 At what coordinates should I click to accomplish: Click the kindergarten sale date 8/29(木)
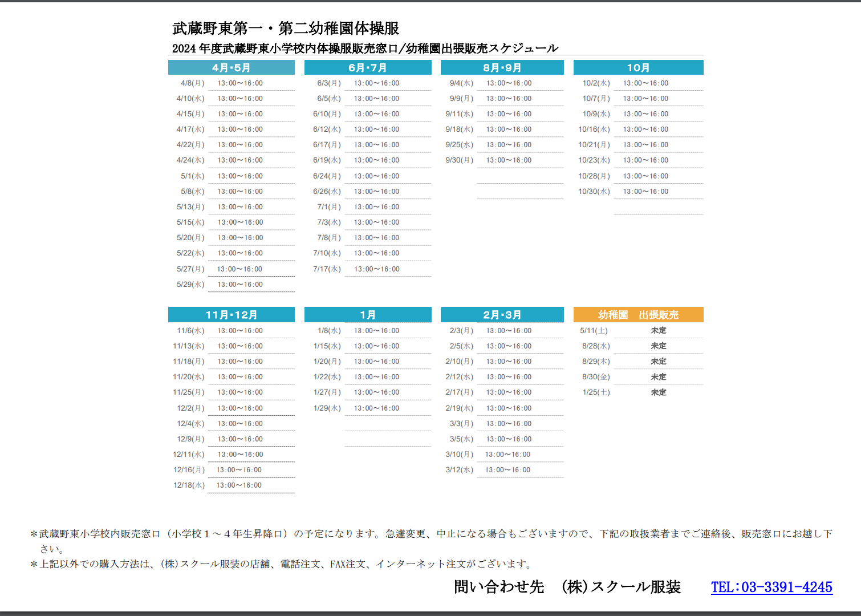[x=596, y=362]
